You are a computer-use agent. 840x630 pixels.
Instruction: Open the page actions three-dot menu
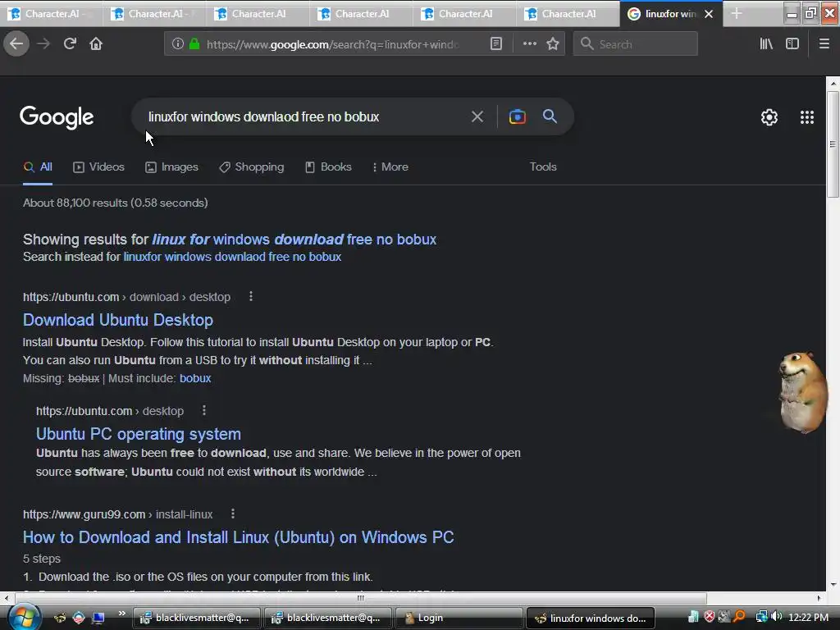point(529,44)
